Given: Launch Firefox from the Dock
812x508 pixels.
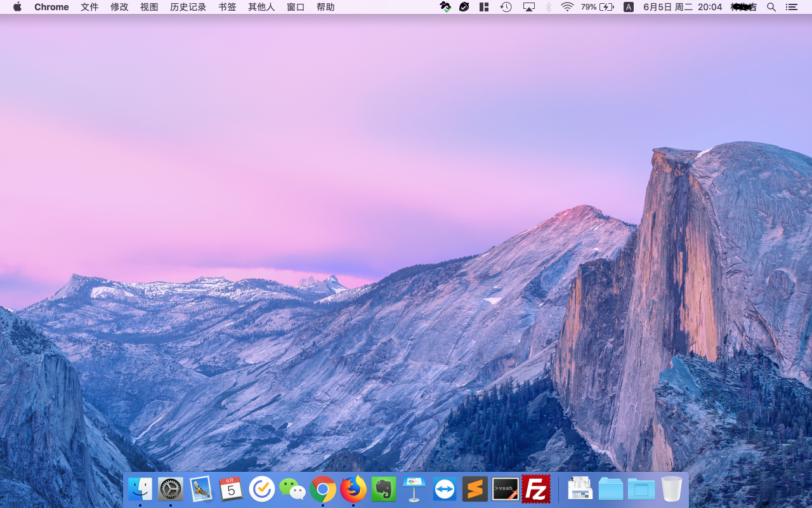Looking at the screenshot, I should point(353,489).
